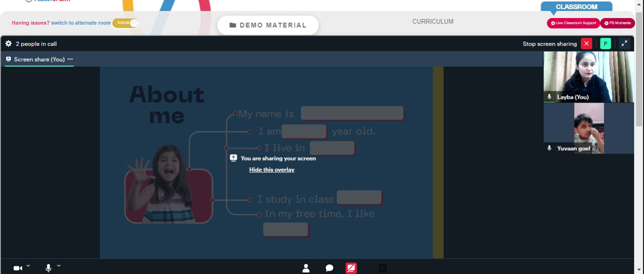The image size is (644, 274).
Task: Expand camera options chevron
Action: (x=28, y=266)
